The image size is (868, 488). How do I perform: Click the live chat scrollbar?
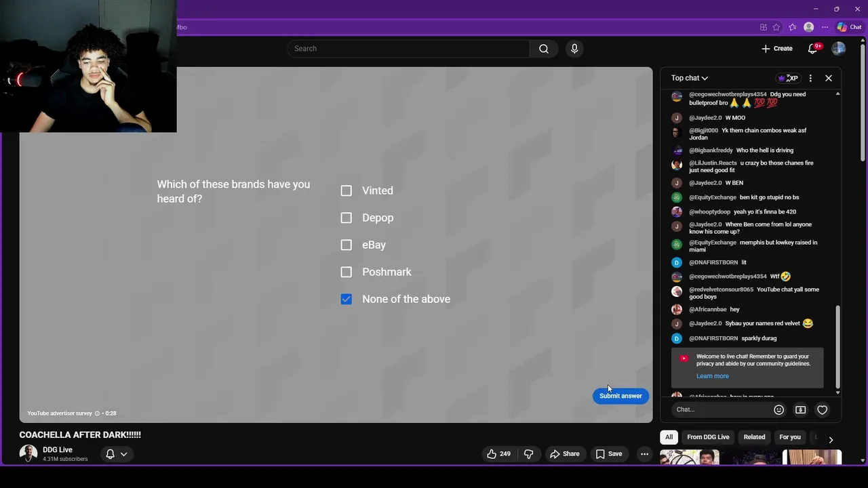[x=837, y=346]
